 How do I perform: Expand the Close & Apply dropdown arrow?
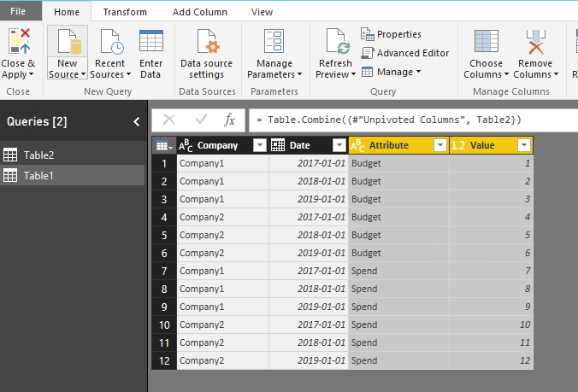tap(31, 74)
